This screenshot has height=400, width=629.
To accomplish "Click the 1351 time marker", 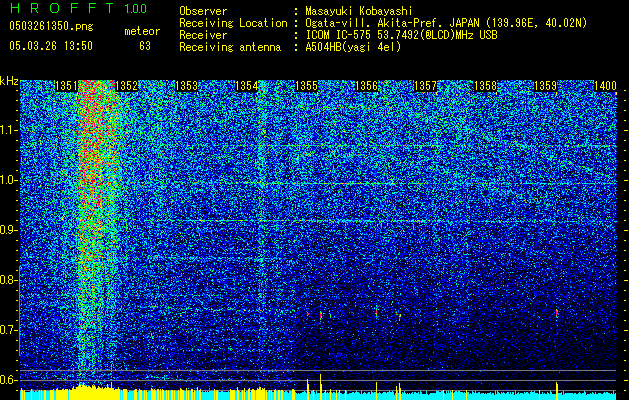I will (66, 86).
